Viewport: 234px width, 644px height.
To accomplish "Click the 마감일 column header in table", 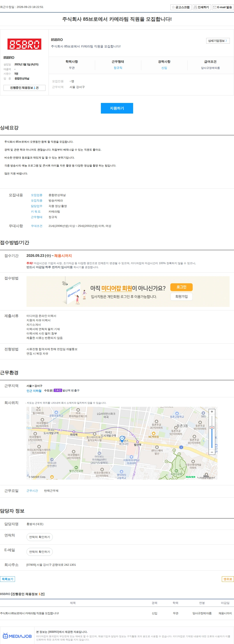I will [x=225, y=603].
